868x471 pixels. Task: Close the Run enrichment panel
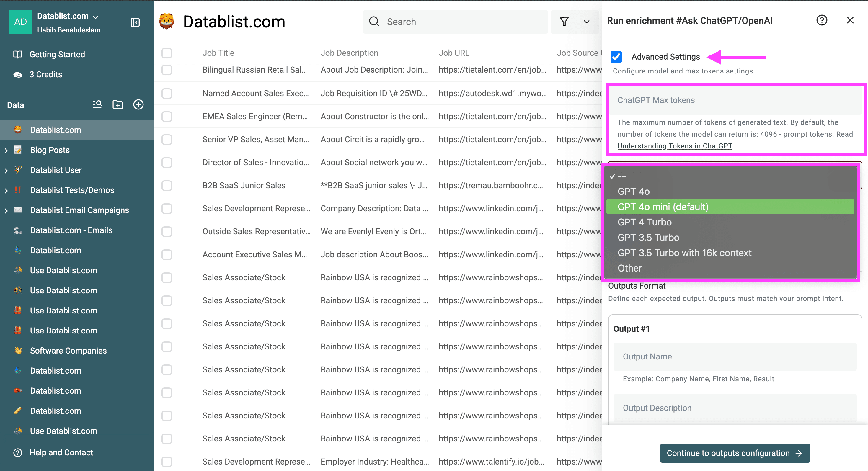pyautogui.click(x=850, y=20)
